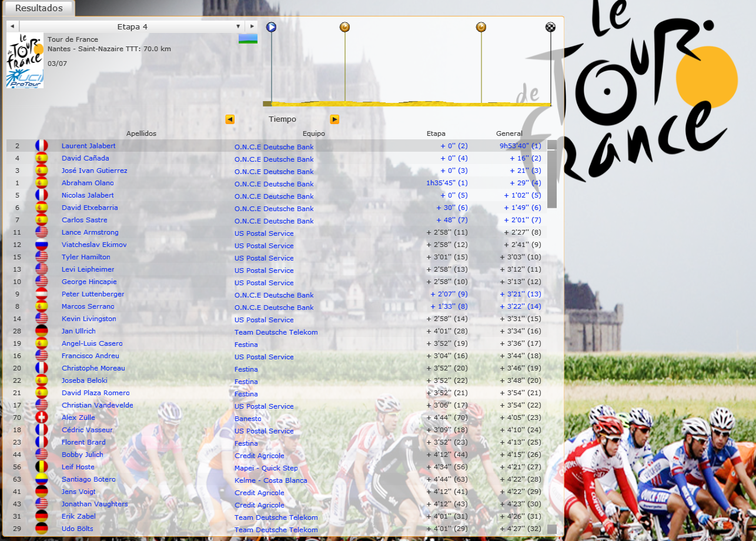Go to the previous stage with left arrow
This screenshot has width=756, height=541.
coord(12,26)
